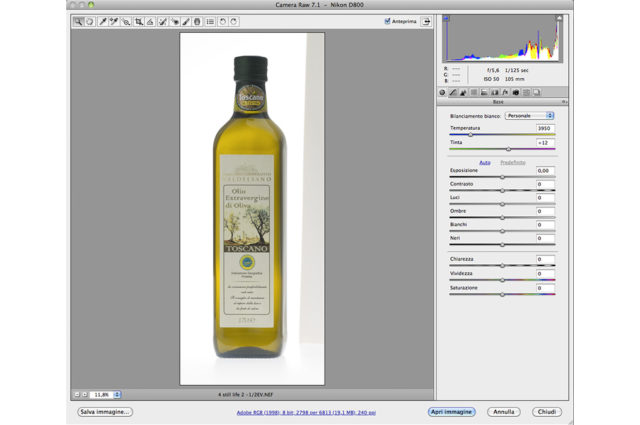Click the Esposizione value field 0,00

(545, 171)
